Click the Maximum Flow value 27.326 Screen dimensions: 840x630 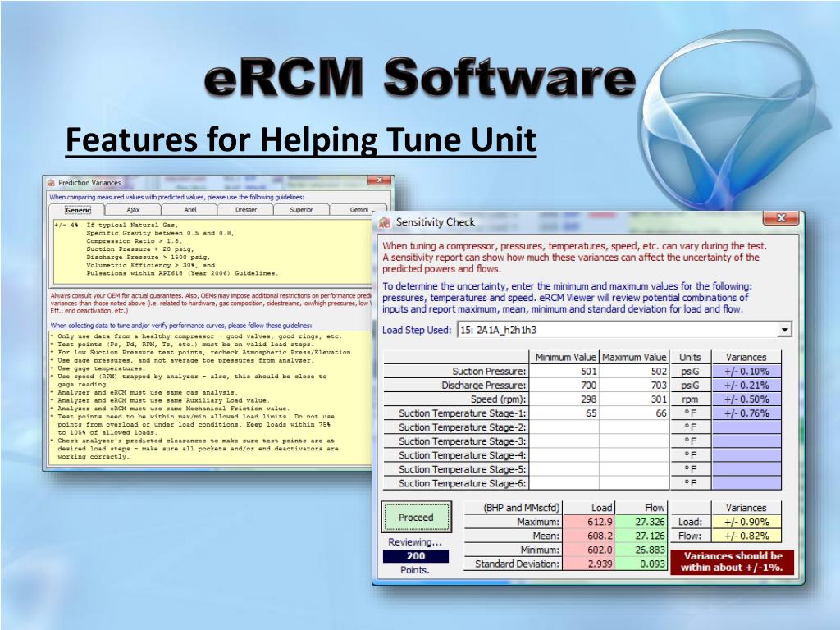(x=641, y=522)
